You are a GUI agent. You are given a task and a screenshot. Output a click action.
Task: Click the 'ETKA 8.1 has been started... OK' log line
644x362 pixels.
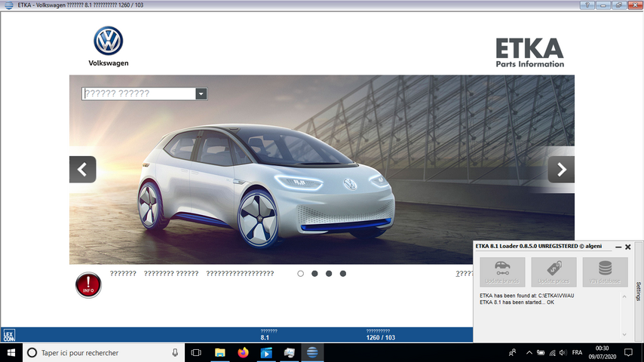click(517, 302)
